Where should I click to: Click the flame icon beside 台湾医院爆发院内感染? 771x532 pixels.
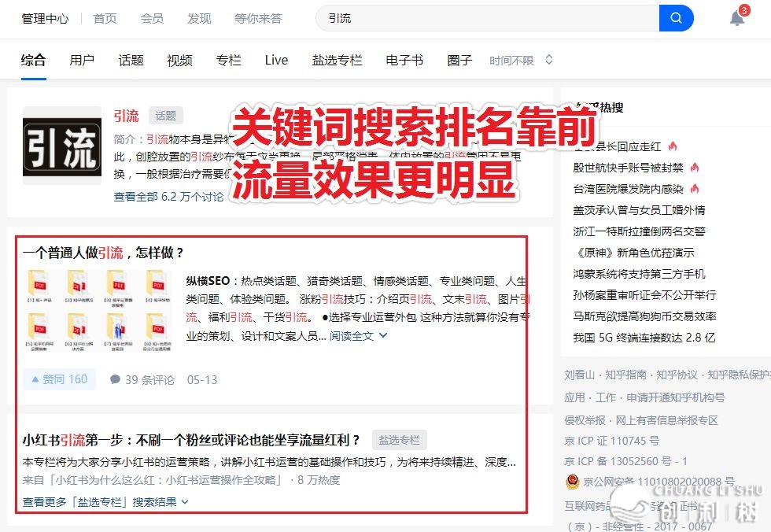tap(695, 189)
